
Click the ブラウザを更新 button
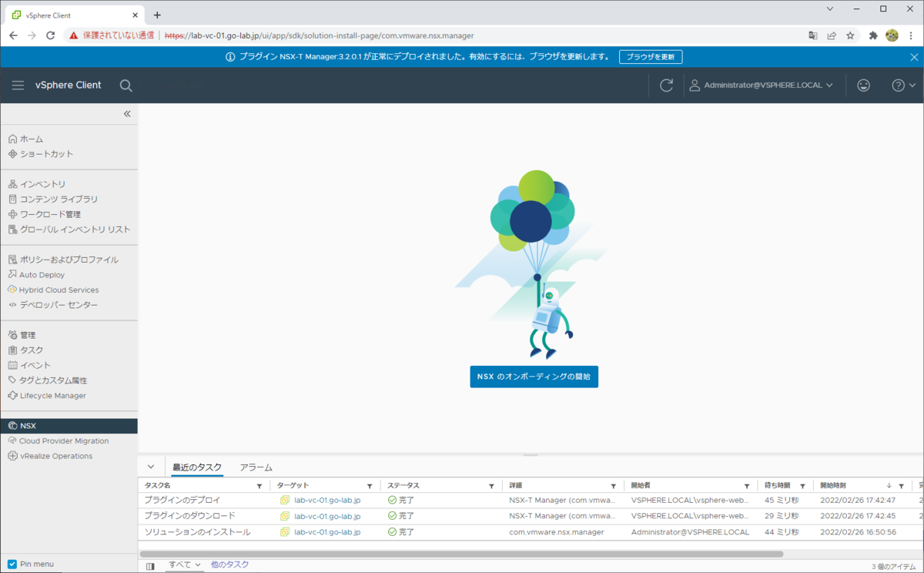pos(651,57)
